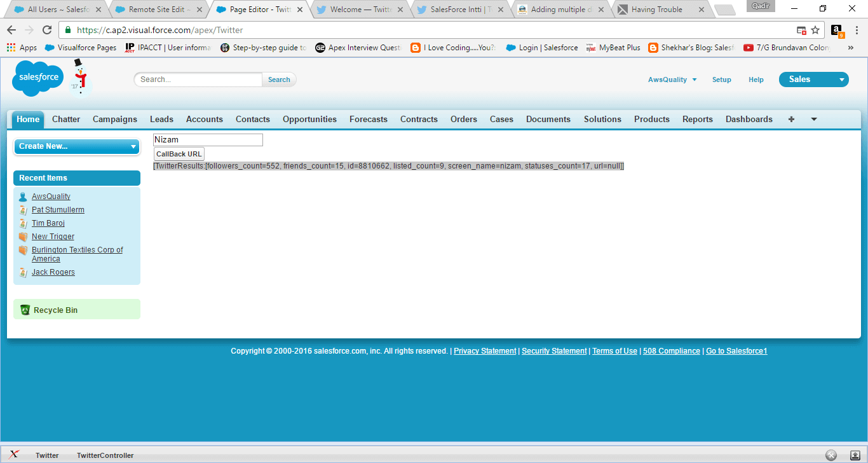Open the Recycle Bin using its trash icon

point(25,309)
